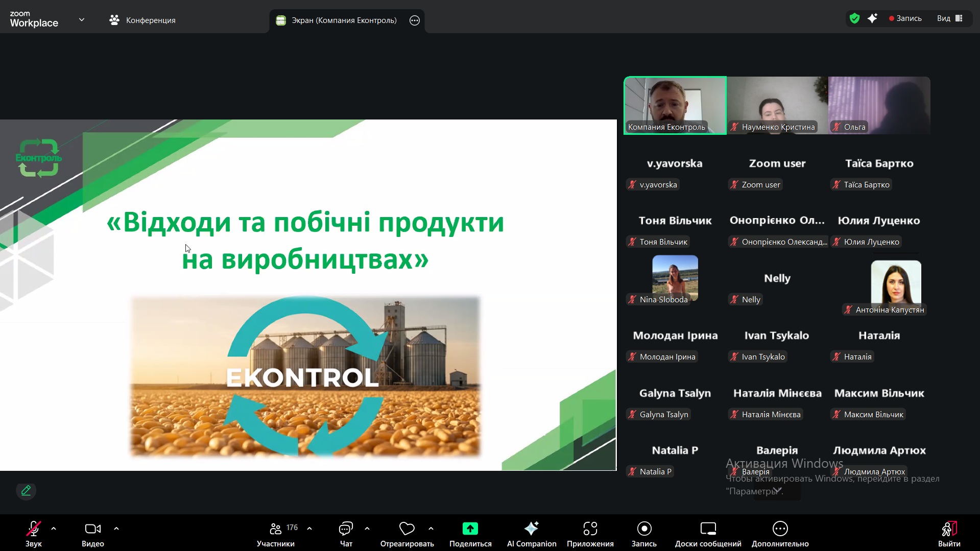Expand video options arrow next to Видео
Viewport: 980px width, 551px height.
point(116,529)
